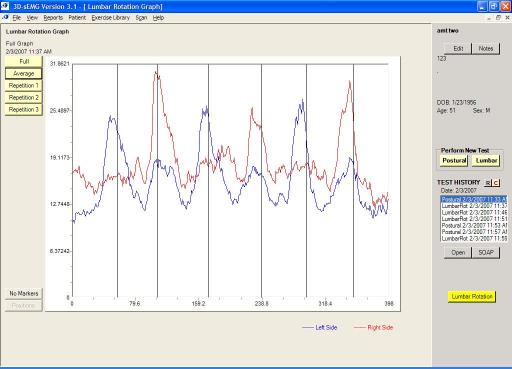
Task: Close the inner Lumbar Rotation Graph document
Action: point(507,18)
